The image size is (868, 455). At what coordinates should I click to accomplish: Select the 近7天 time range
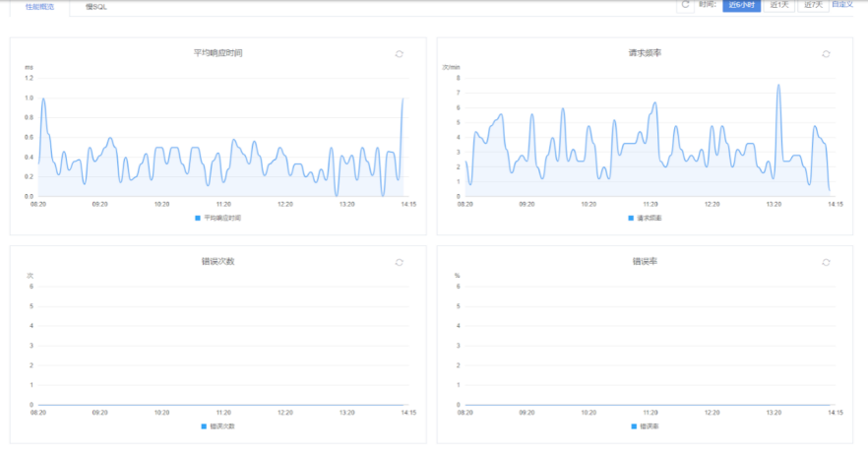(812, 5)
